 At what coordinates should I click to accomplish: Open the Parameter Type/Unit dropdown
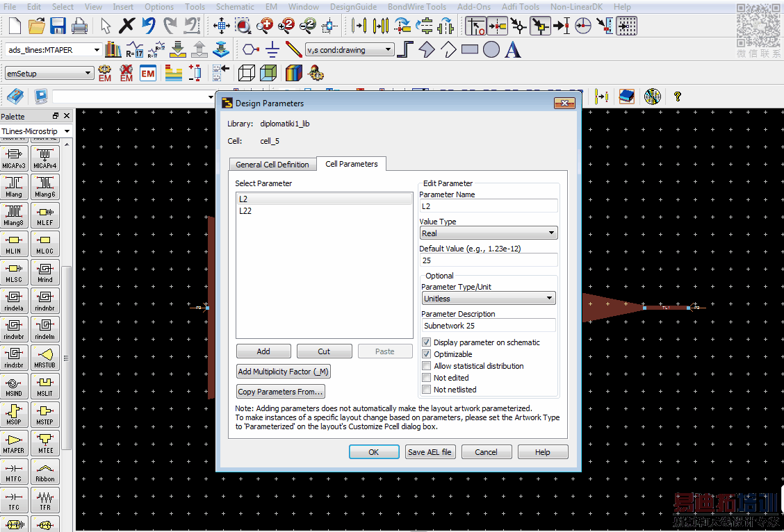489,299
